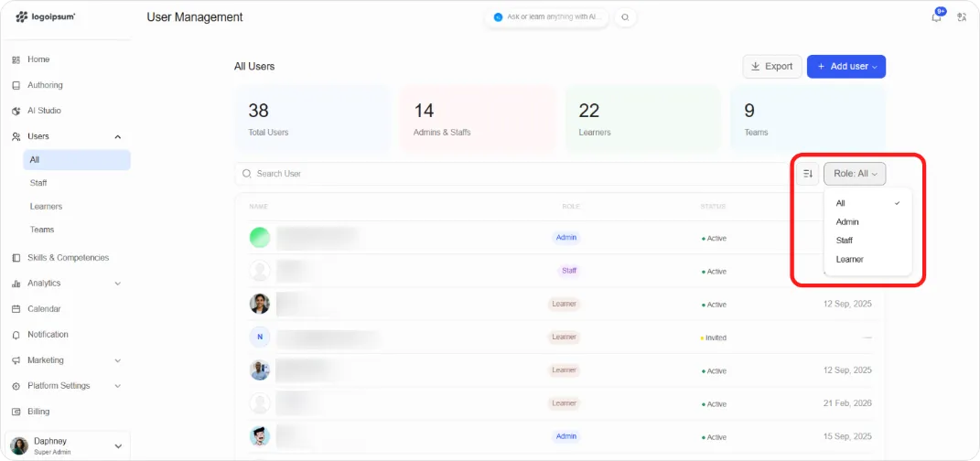The height and width of the screenshot is (461, 980).
Task: Click the Teams stats card
Action: pyautogui.click(x=808, y=119)
